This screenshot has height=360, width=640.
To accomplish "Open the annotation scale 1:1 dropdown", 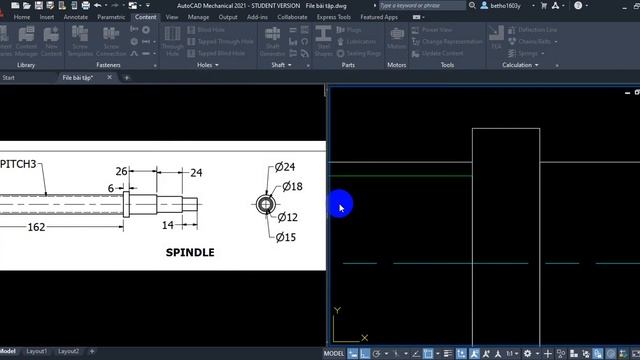I will (x=512, y=353).
